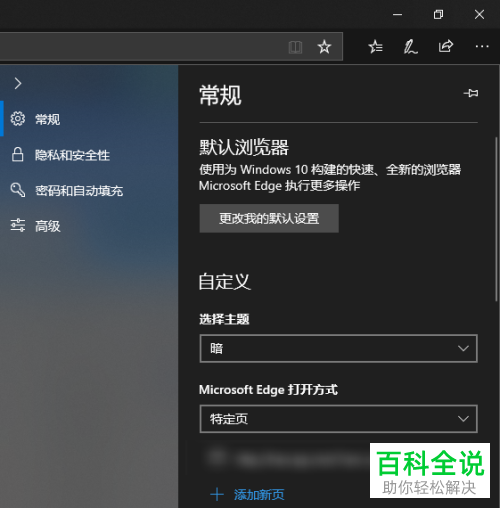
Task: Expand the 特定页 open-with dropdown
Action: click(x=338, y=419)
